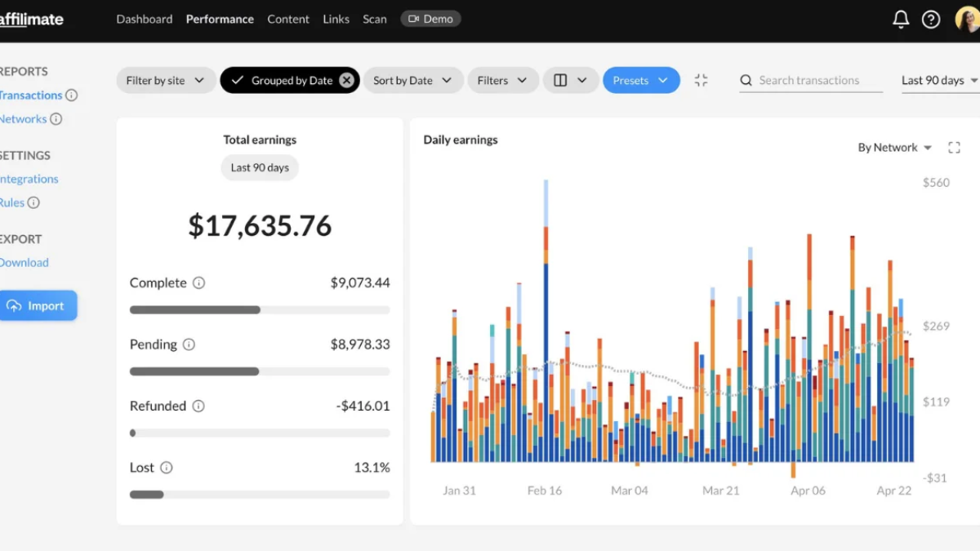Viewport: 980px width, 551px height.
Task: Open the Sort by Date dropdown
Action: point(412,80)
